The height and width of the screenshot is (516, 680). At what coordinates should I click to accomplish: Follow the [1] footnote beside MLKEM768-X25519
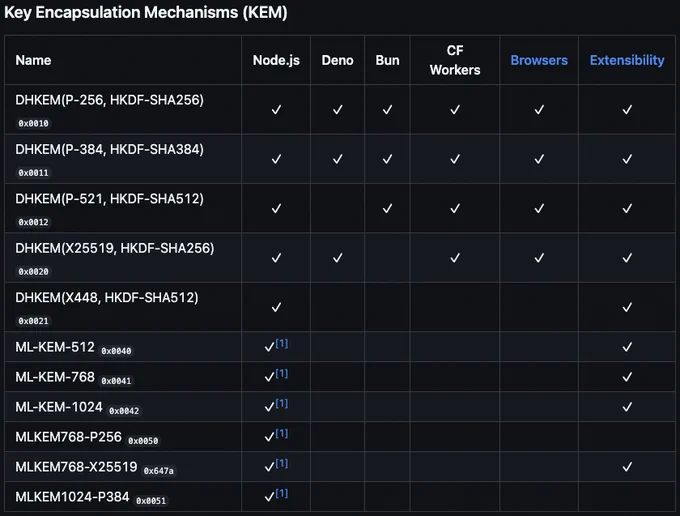(x=281, y=463)
